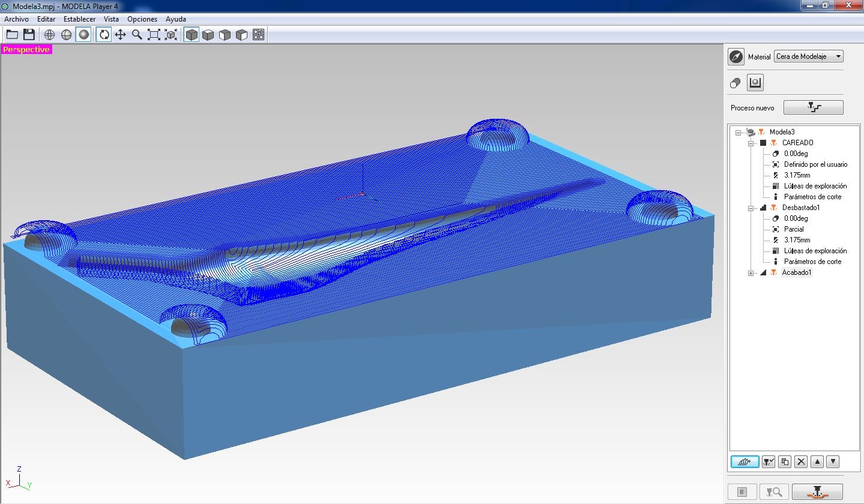Viewport: 864px width, 504px height.
Task: Toggle the toolpath display button
Action: click(745, 462)
